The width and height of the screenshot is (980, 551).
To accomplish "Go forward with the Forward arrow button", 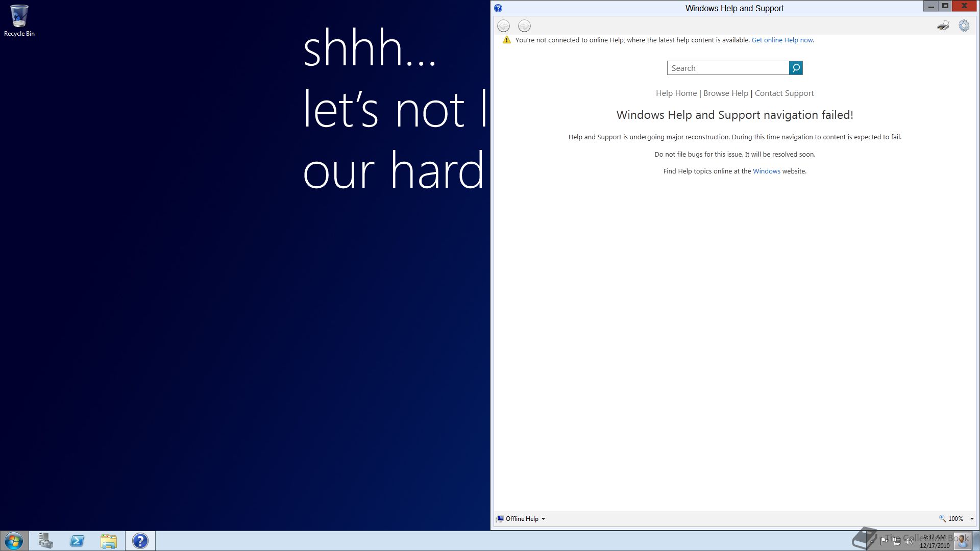I will tap(524, 26).
